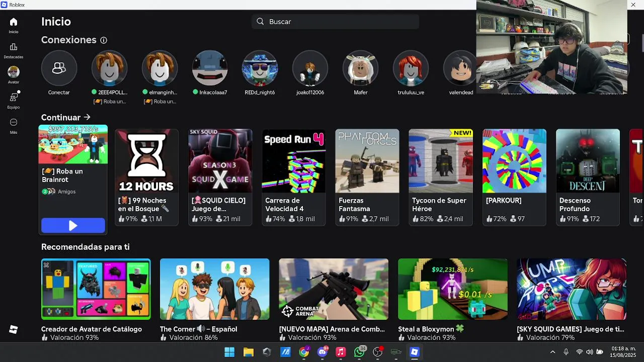Click the Buscar search field
644x362 pixels.
(336, 22)
